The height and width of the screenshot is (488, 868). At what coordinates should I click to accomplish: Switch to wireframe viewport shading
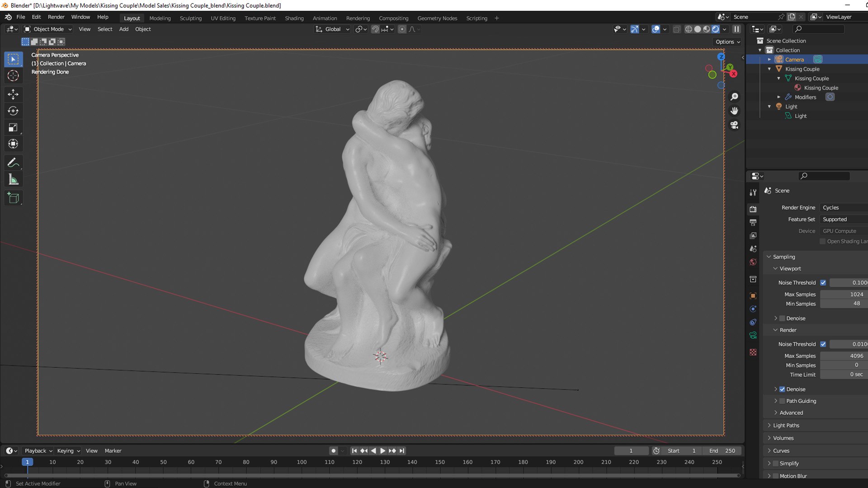click(689, 29)
